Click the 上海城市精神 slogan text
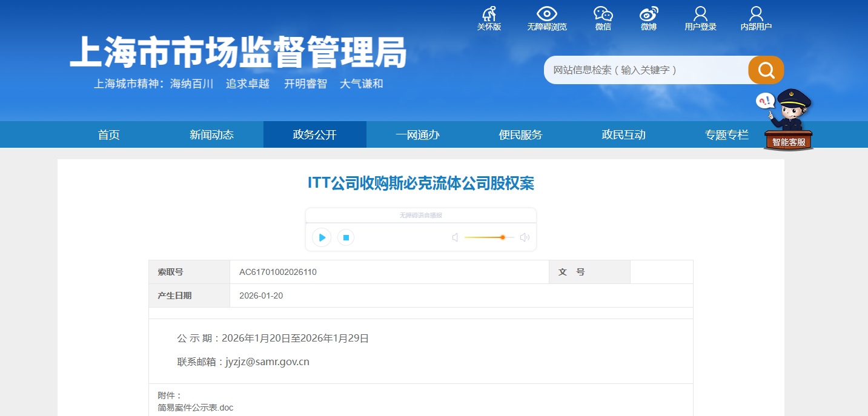The width and height of the screenshot is (868, 416). click(239, 84)
